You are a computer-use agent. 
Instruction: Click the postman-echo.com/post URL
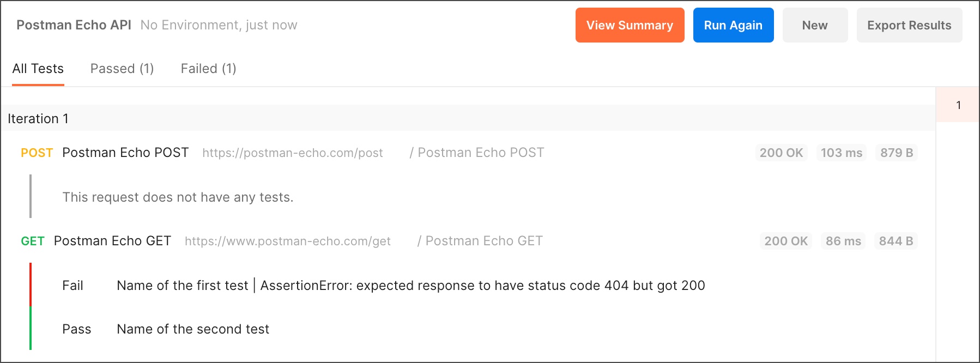click(293, 153)
